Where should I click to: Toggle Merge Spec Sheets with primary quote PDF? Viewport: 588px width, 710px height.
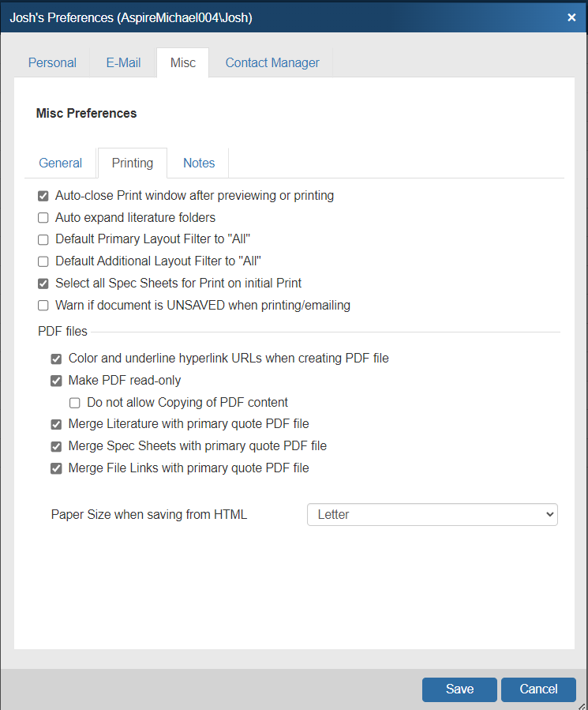click(57, 446)
